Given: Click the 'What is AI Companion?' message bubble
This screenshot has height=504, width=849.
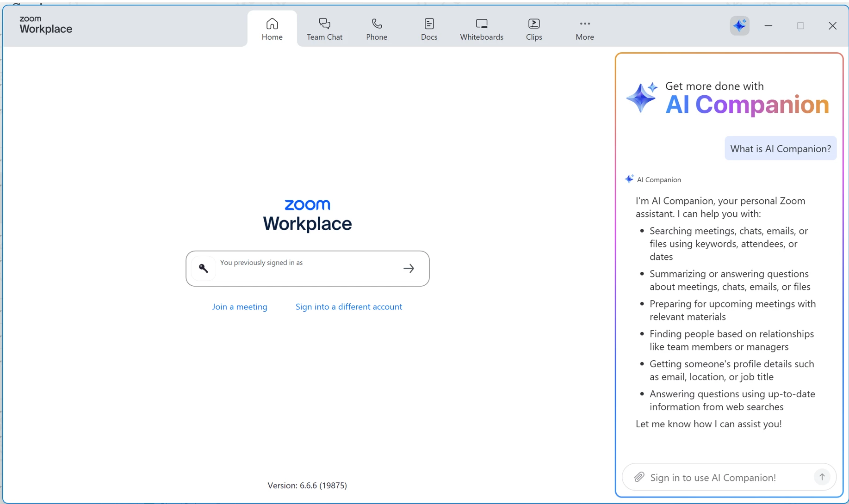Looking at the screenshot, I should pyautogui.click(x=781, y=148).
